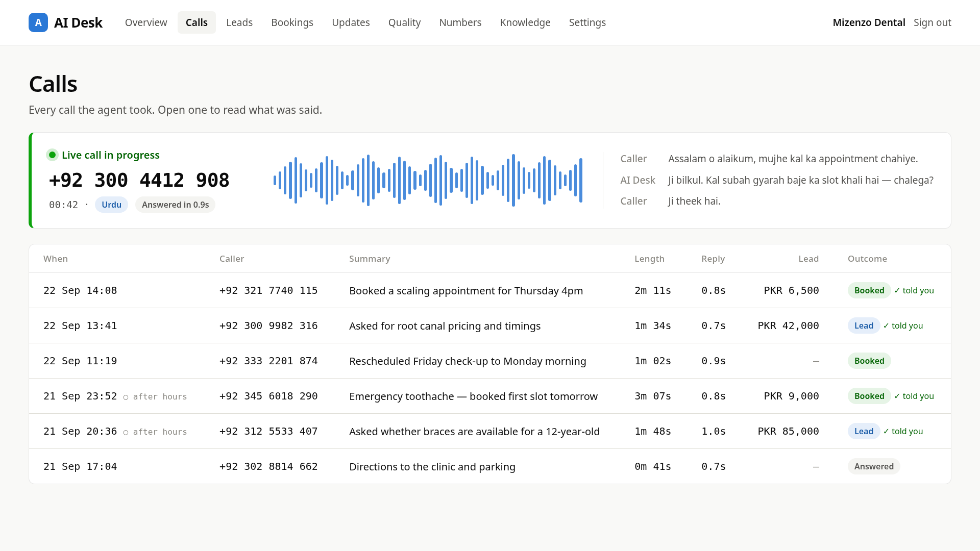
Task: Click the Lead badge in the 13:41 row
Action: tap(864, 325)
